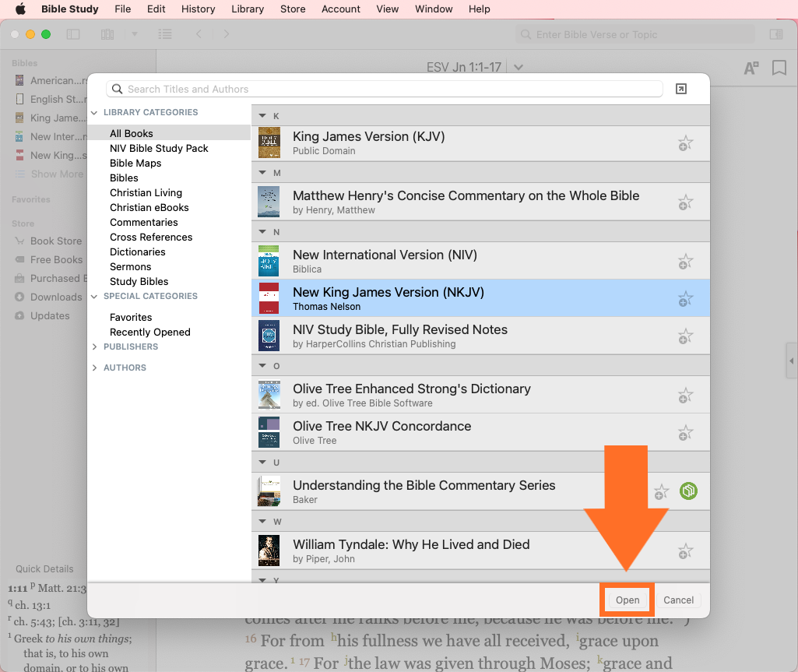Image resolution: width=798 pixels, height=672 pixels.
Task: Click the bookmark icon in the top toolbar
Action: (779, 68)
